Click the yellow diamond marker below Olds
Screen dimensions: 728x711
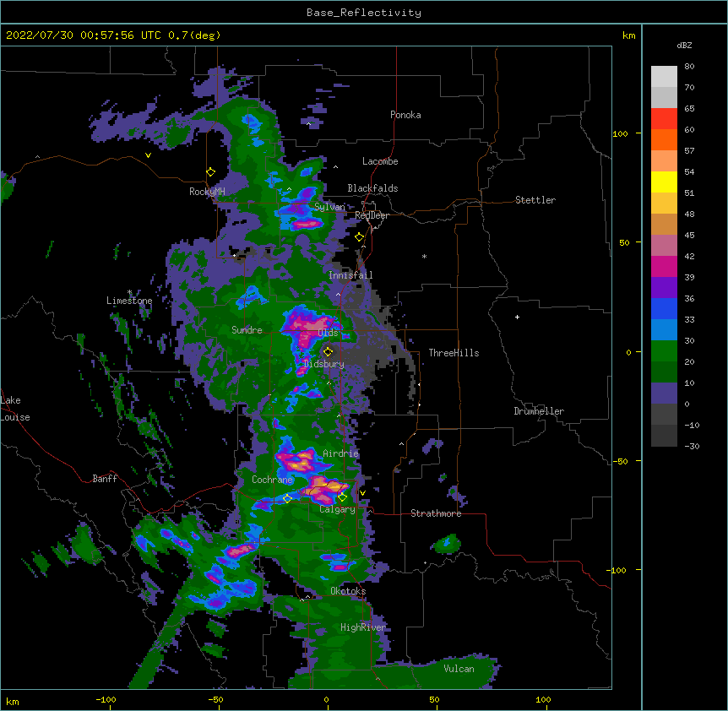[328, 351]
